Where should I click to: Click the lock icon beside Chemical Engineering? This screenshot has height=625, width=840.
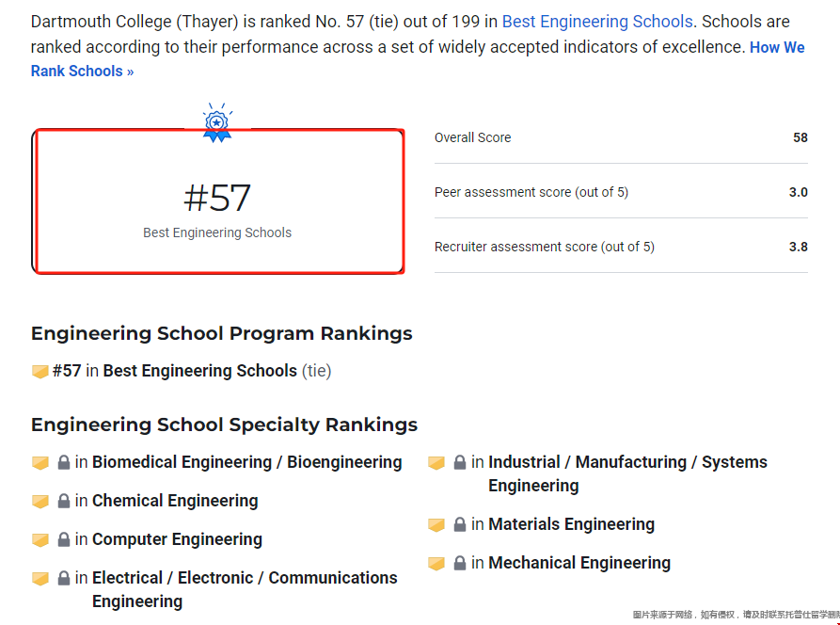click(64, 501)
